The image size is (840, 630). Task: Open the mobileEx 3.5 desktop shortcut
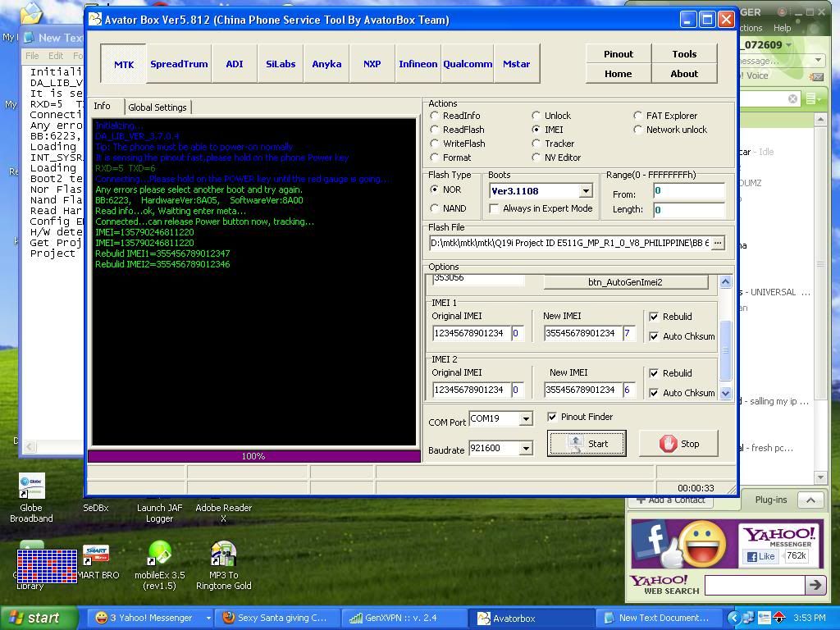[x=159, y=555]
